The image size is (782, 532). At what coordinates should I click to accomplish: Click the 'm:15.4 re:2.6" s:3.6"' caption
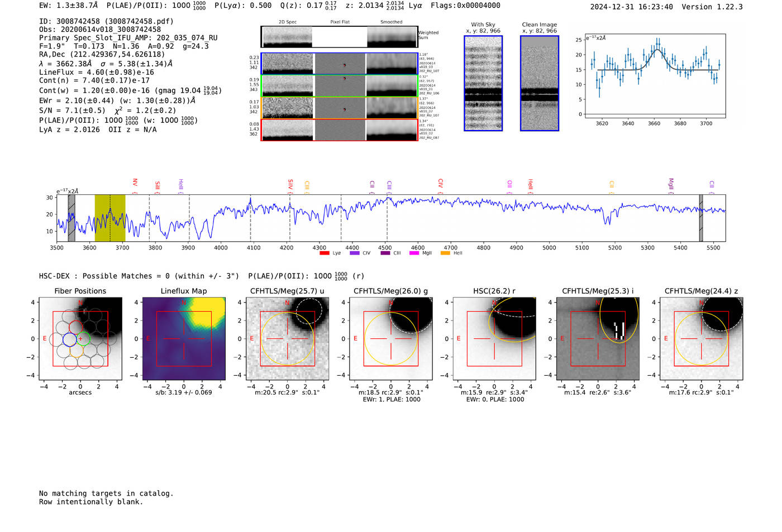tap(598, 392)
